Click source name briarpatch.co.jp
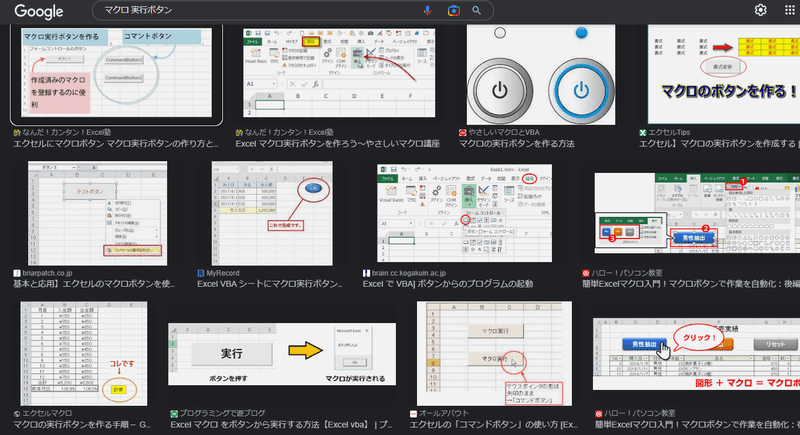 coord(47,273)
